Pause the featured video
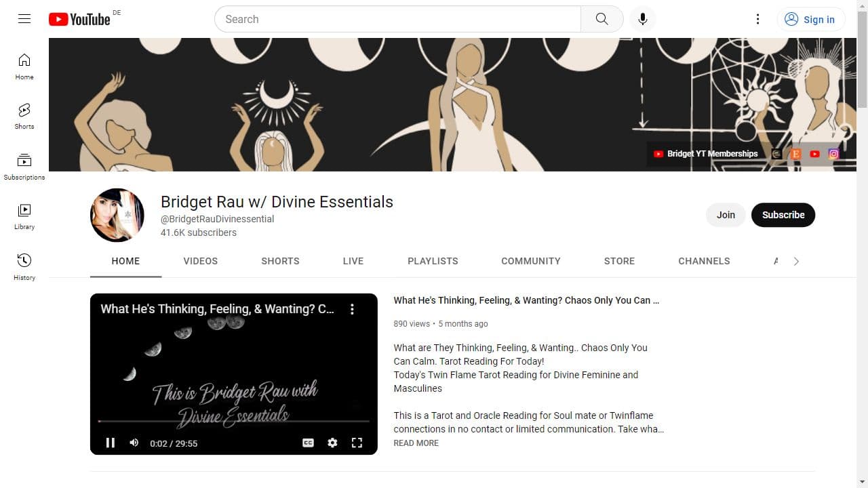 [111, 443]
